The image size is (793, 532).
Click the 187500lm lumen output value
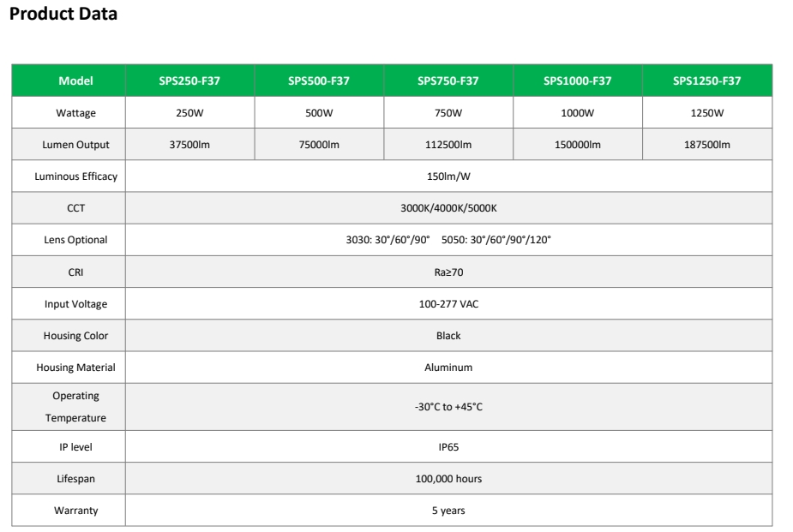click(x=706, y=144)
